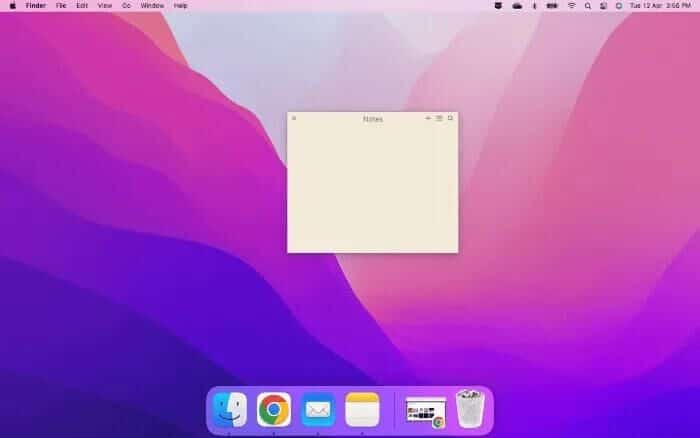Open the list icon in Notes window
Image resolution: width=700 pixels, height=438 pixels.
click(439, 118)
